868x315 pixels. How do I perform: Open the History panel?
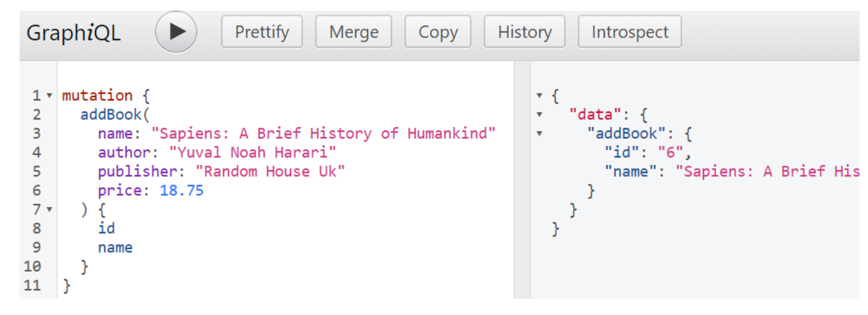(525, 32)
